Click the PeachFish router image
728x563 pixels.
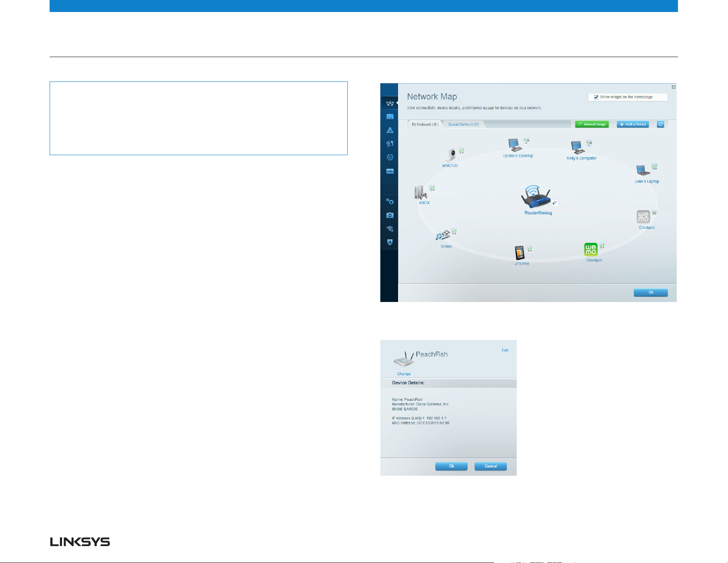[403, 359]
